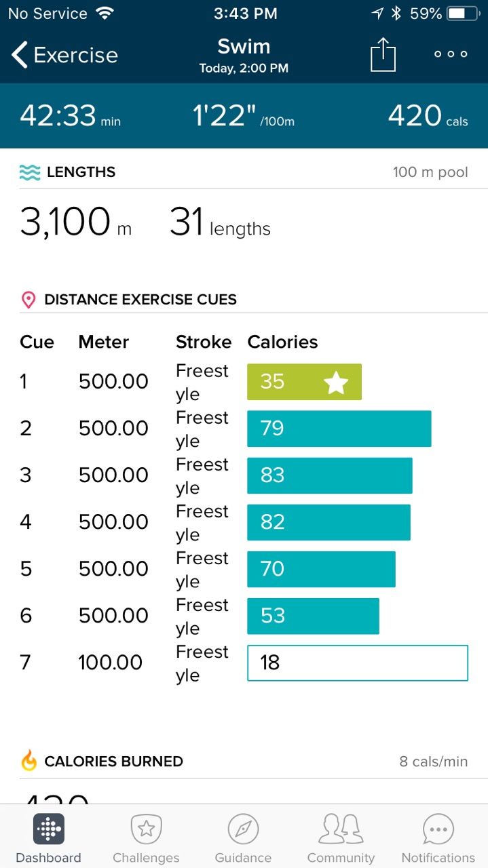Viewport: 488px width, 868px height.
Task: Tap the location pin beside Distance Exercise Cues
Action: click(29, 300)
